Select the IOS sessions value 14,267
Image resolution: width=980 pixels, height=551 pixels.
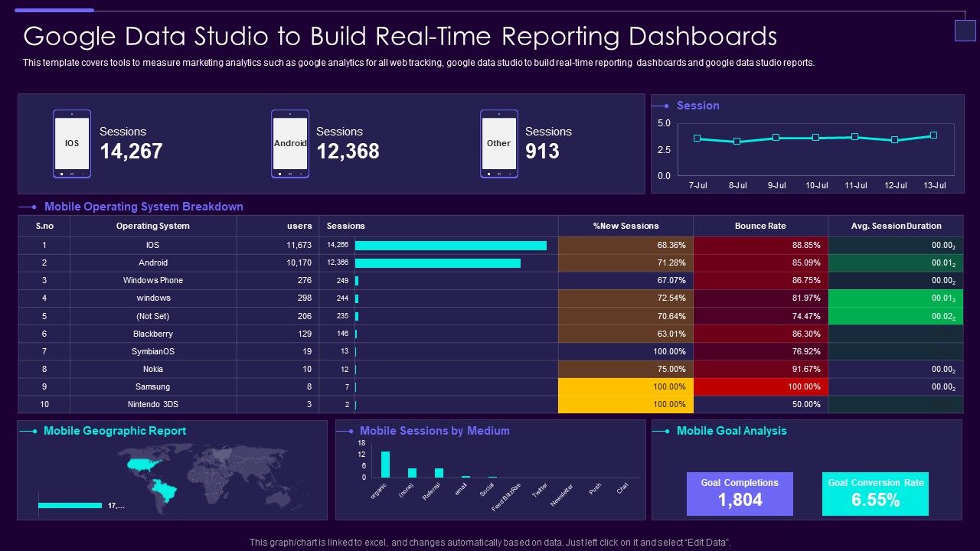pos(132,152)
